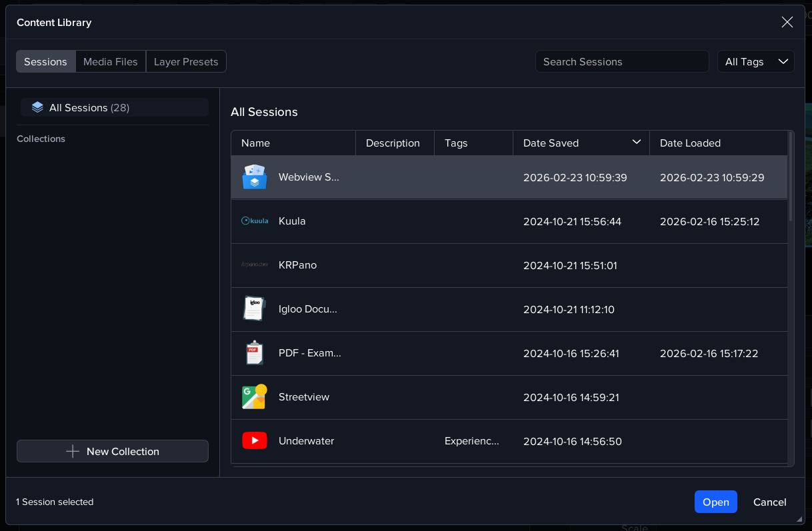The width and height of the screenshot is (812, 531).
Task: Switch to the Layer Presets tab
Action: tap(186, 61)
